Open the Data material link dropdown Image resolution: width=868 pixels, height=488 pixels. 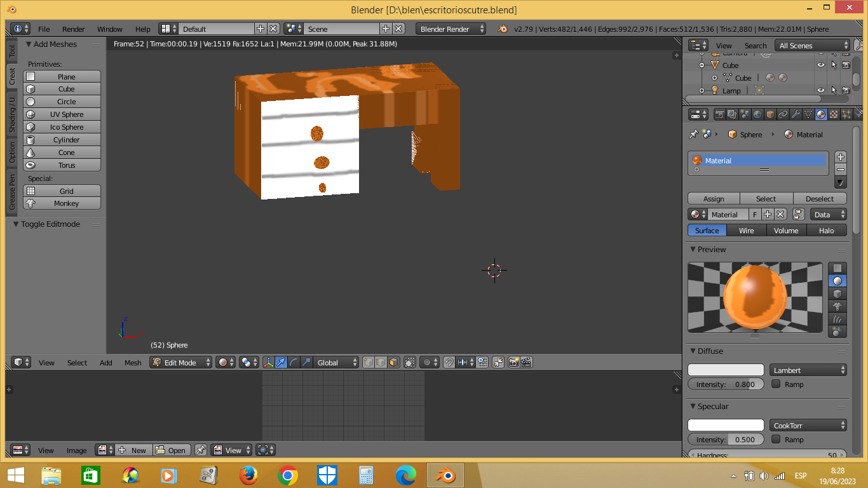829,214
